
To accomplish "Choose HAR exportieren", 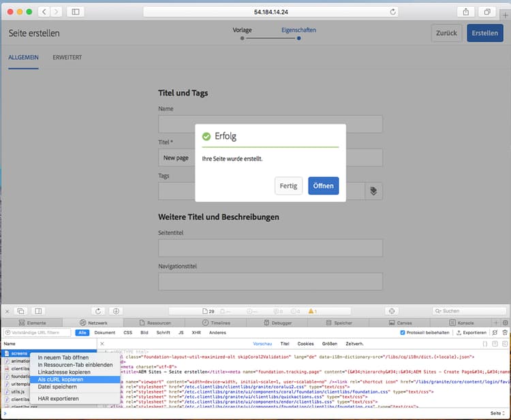I will point(75,399).
